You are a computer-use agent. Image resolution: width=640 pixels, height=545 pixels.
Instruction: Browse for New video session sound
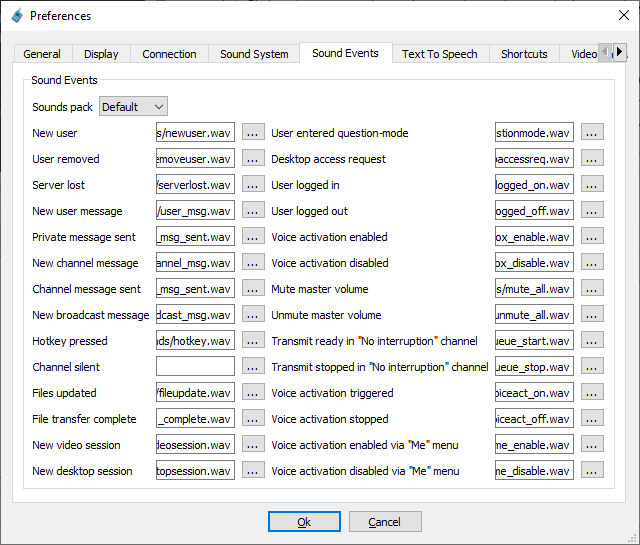pyautogui.click(x=253, y=444)
